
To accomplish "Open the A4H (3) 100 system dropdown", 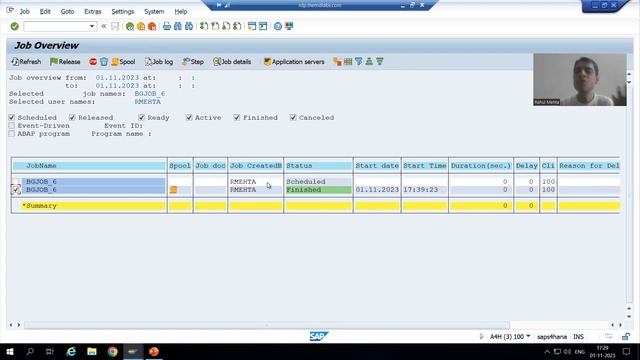I will 510,337.
